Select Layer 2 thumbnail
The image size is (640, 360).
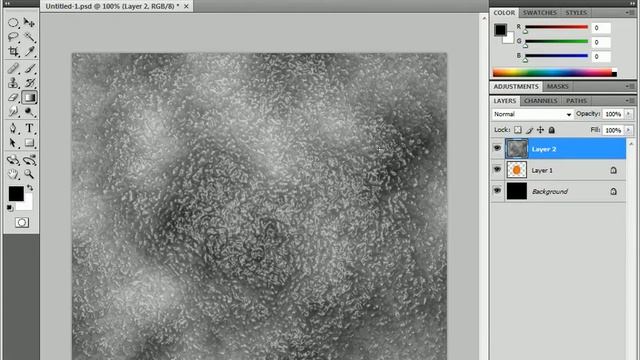point(517,149)
